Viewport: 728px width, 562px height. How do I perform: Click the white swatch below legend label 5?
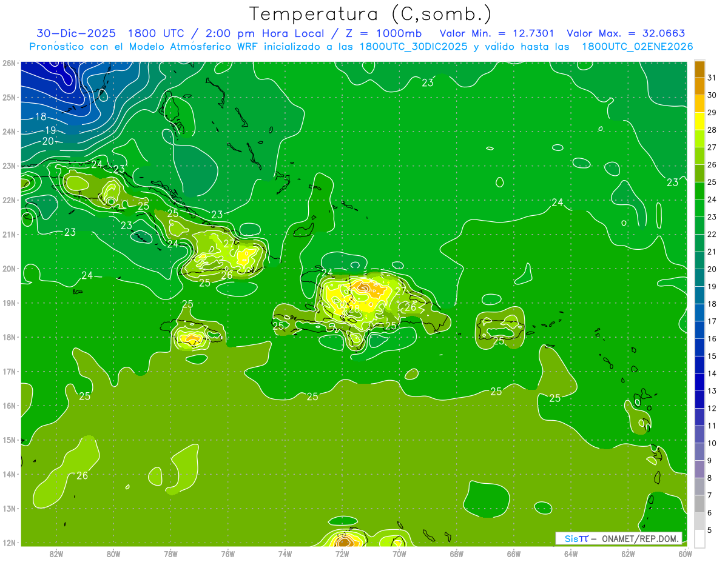tap(699, 538)
